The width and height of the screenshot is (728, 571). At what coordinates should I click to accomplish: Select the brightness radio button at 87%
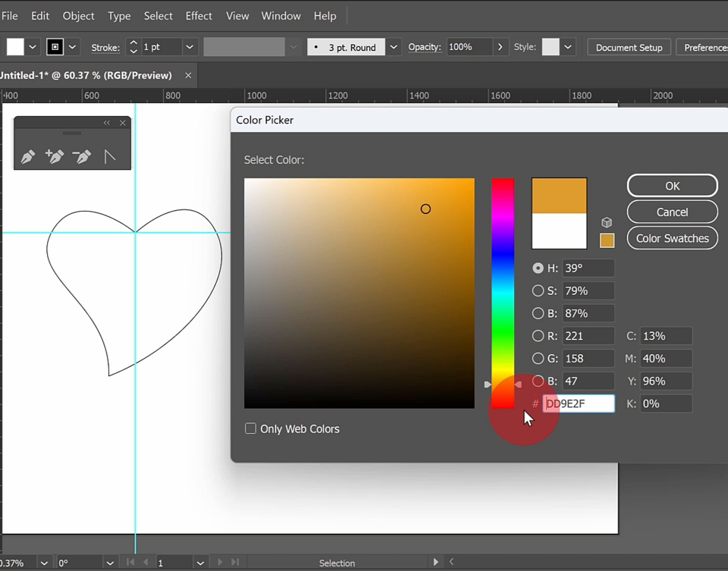(538, 313)
